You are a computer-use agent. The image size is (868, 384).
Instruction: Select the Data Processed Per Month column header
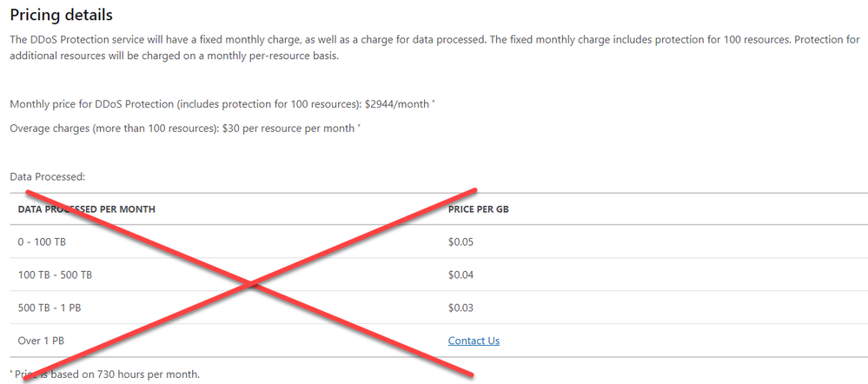click(86, 209)
